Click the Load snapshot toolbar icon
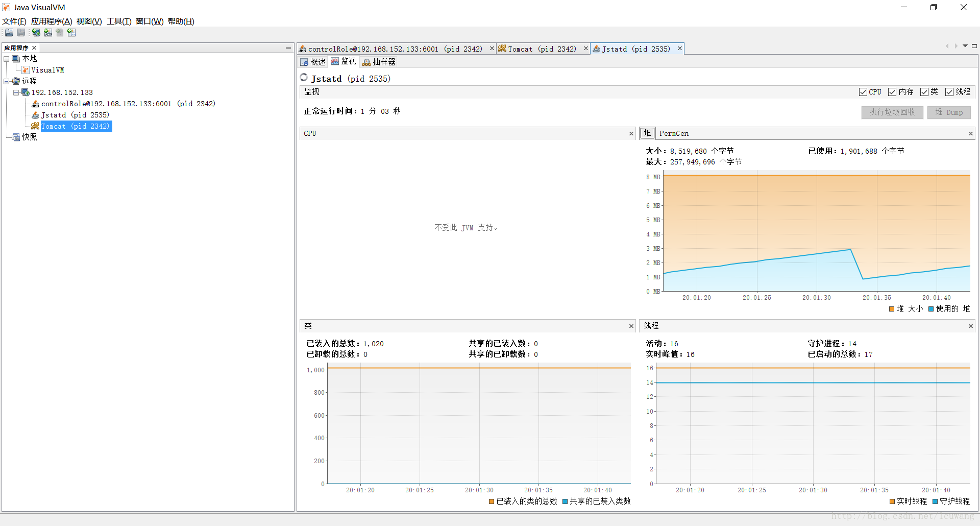This screenshot has height=526, width=980. 9,33
